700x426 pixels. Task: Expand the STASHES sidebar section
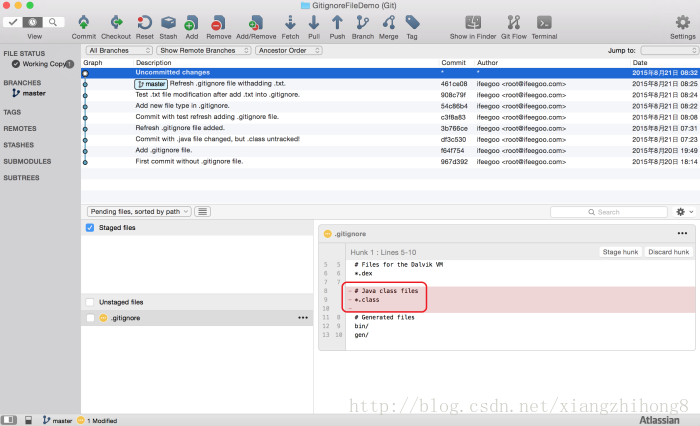19,145
